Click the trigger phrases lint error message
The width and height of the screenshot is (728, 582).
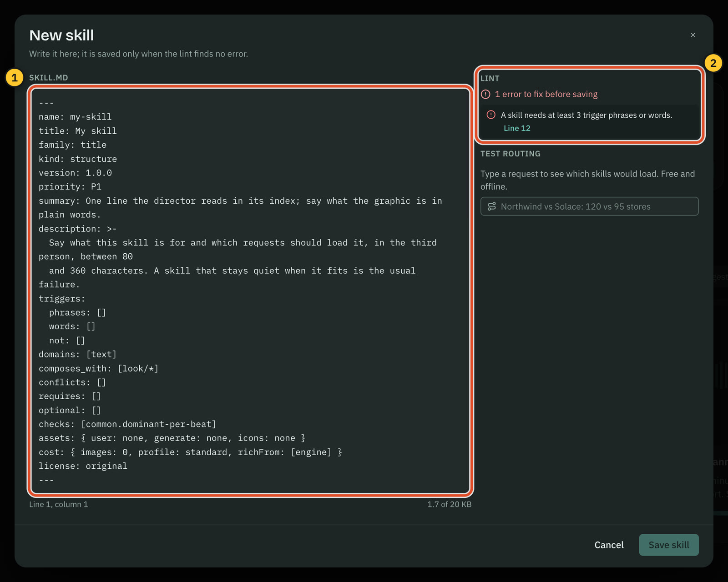pos(586,115)
